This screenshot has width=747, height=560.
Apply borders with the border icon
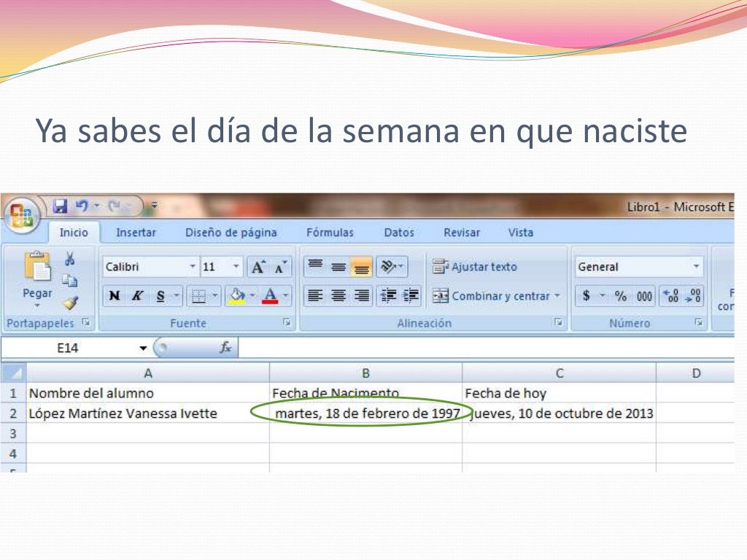pos(198,296)
